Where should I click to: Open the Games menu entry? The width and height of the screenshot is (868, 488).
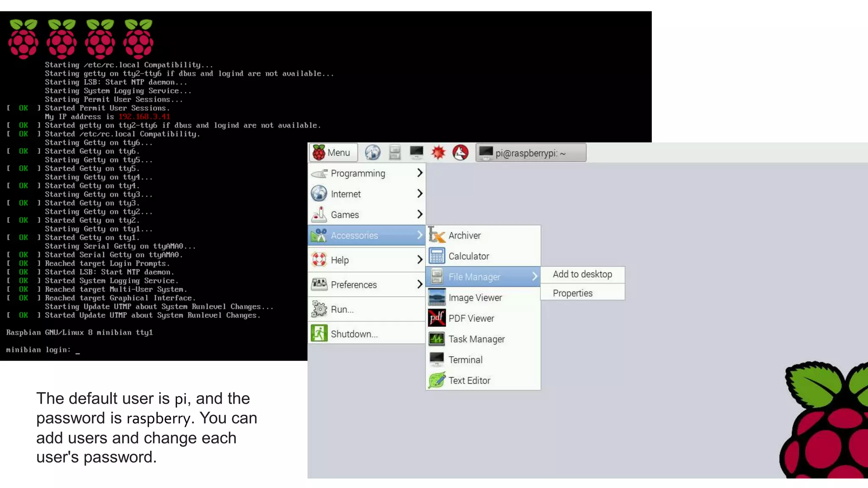pos(367,215)
